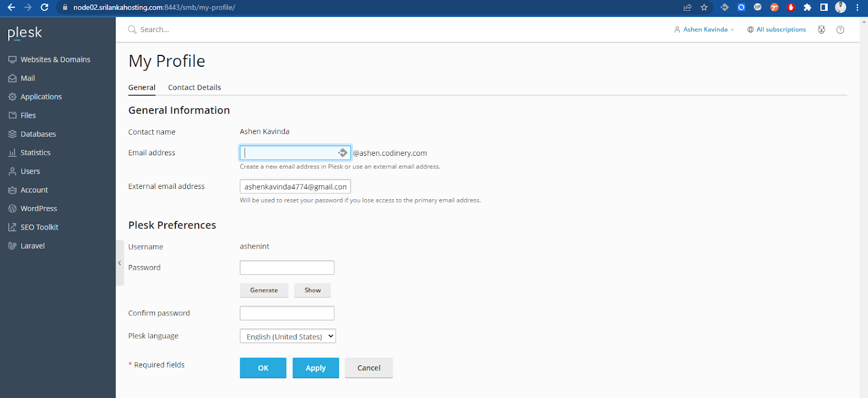
Task: Show the typed password
Action: [312, 290]
